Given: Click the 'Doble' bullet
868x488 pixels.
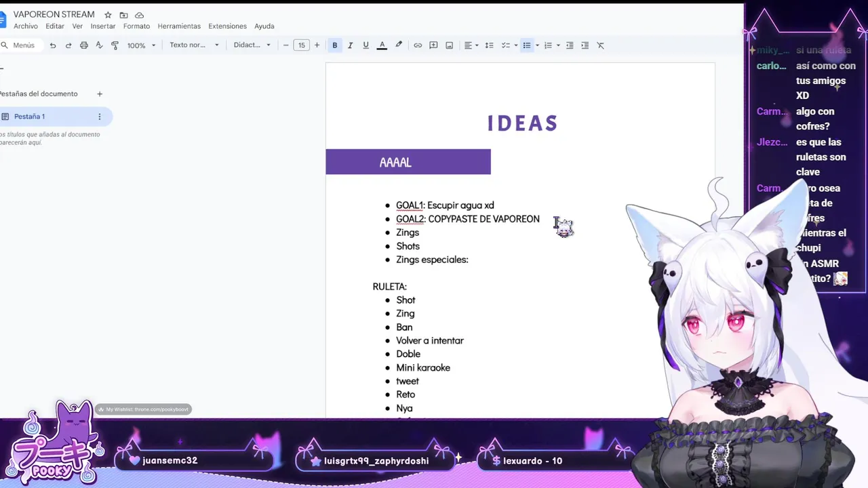Looking at the screenshot, I should tap(408, 354).
